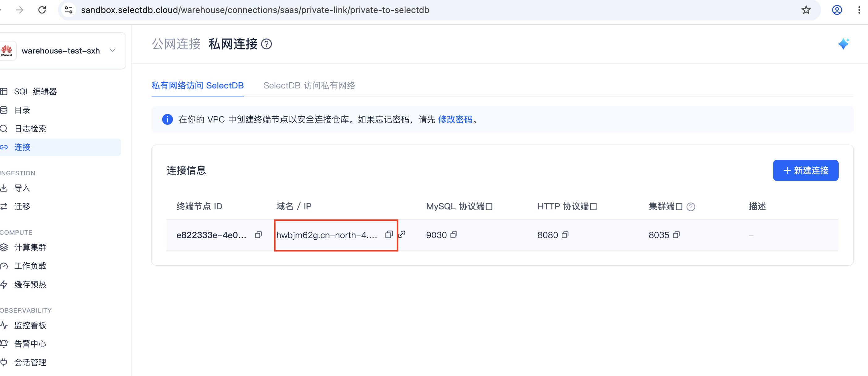Open 日志检索 in the sidebar
868x376 pixels.
point(30,129)
